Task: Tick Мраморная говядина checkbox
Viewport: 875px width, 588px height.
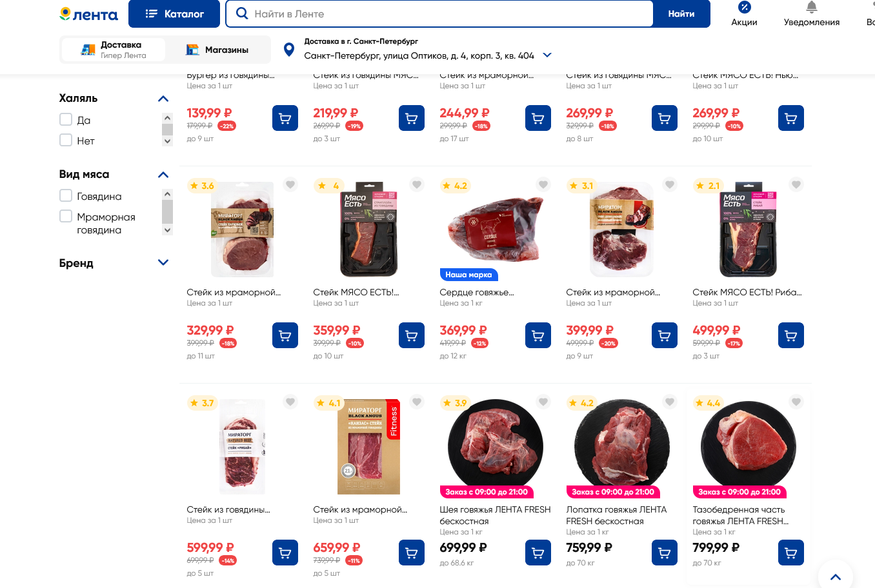Action: [x=66, y=216]
